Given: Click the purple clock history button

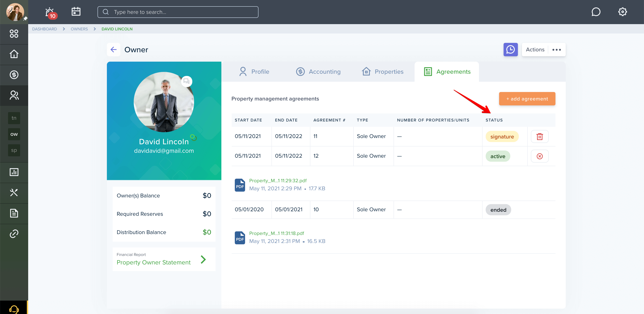Looking at the screenshot, I should coord(511,50).
